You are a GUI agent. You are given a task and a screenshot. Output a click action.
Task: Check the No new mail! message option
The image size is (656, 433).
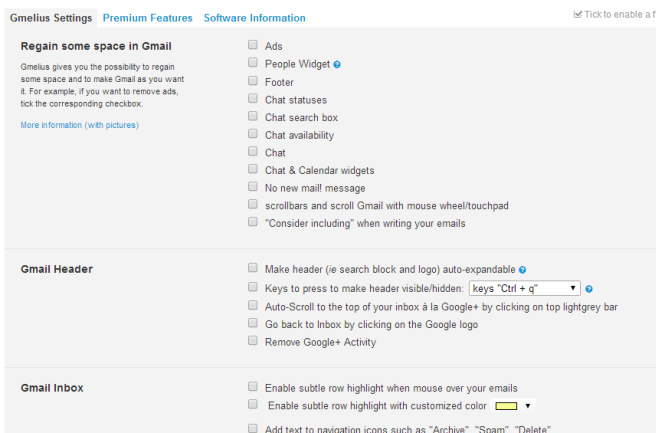[253, 187]
